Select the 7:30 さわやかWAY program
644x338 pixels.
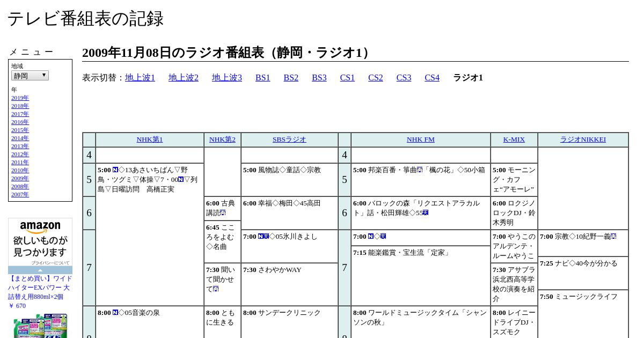pos(289,284)
